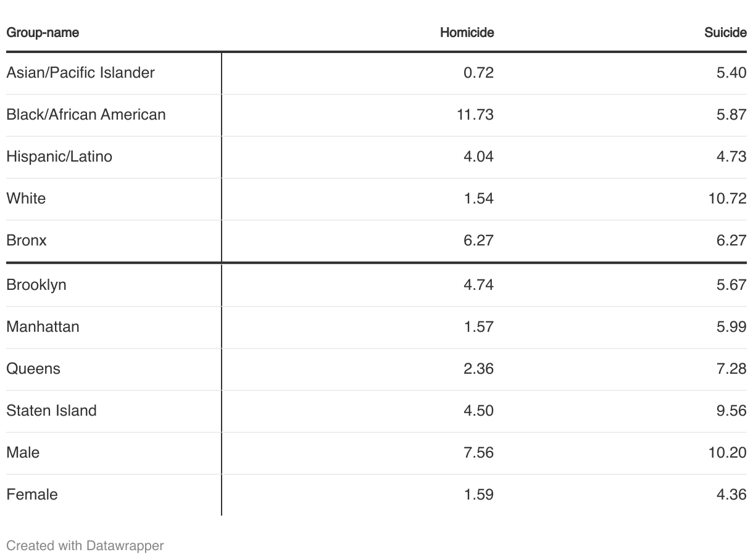The width and height of the screenshot is (753, 560).
Task: Select the Asian/Pacific Islander row label
Action: [x=81, y=73]
